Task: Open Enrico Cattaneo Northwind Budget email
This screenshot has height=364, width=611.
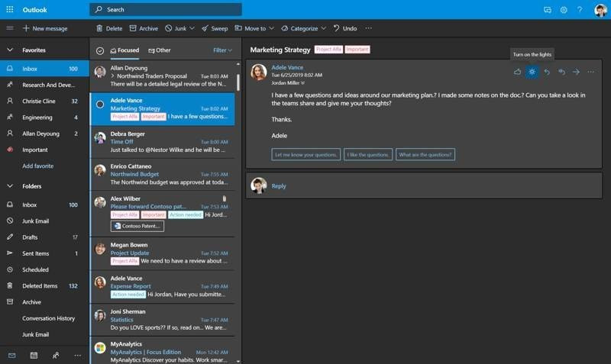Action: click(163, 174)
